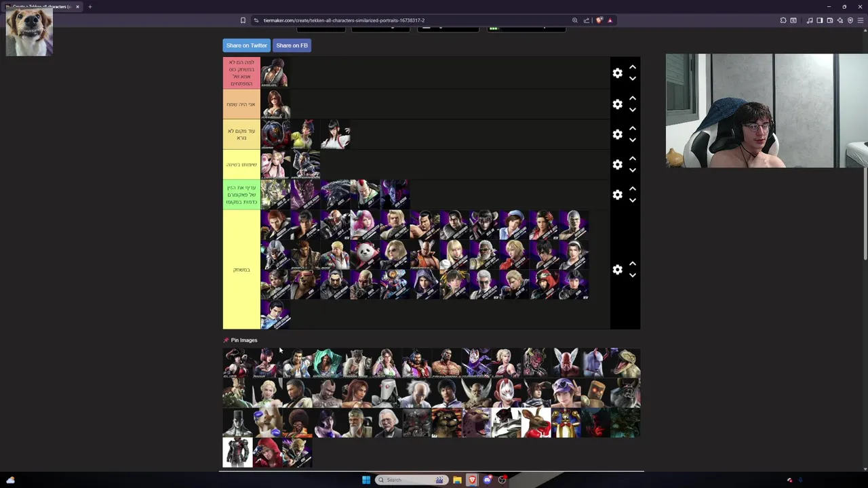
Task: Move the orange second tier down
Action: point(632,110)
